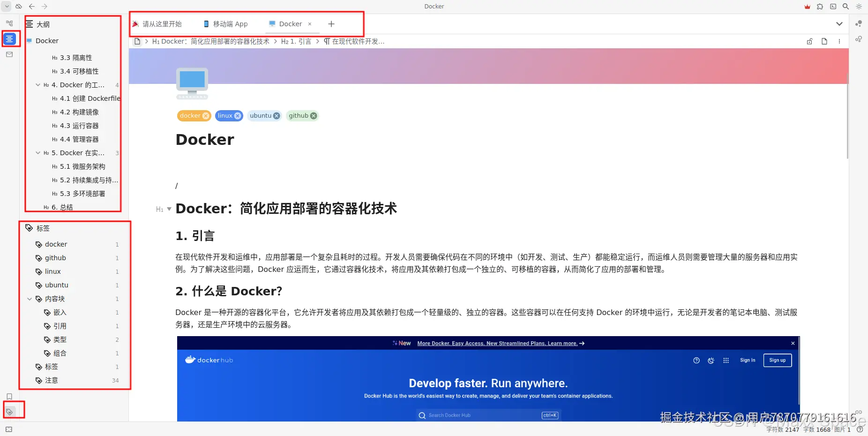Viewport: 868px width, 436px height.
Task: Switch to 请从这里开始 tab
Action: pyautogui.click(x=157, y=24)
